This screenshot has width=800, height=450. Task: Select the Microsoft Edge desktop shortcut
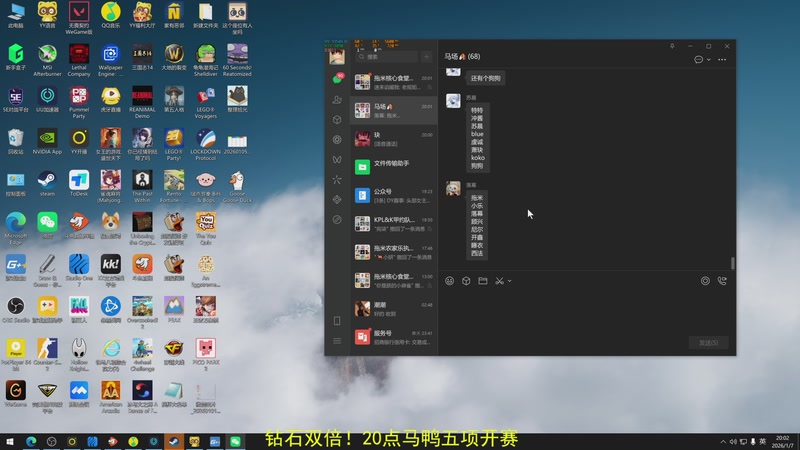(x=16, y=229)
